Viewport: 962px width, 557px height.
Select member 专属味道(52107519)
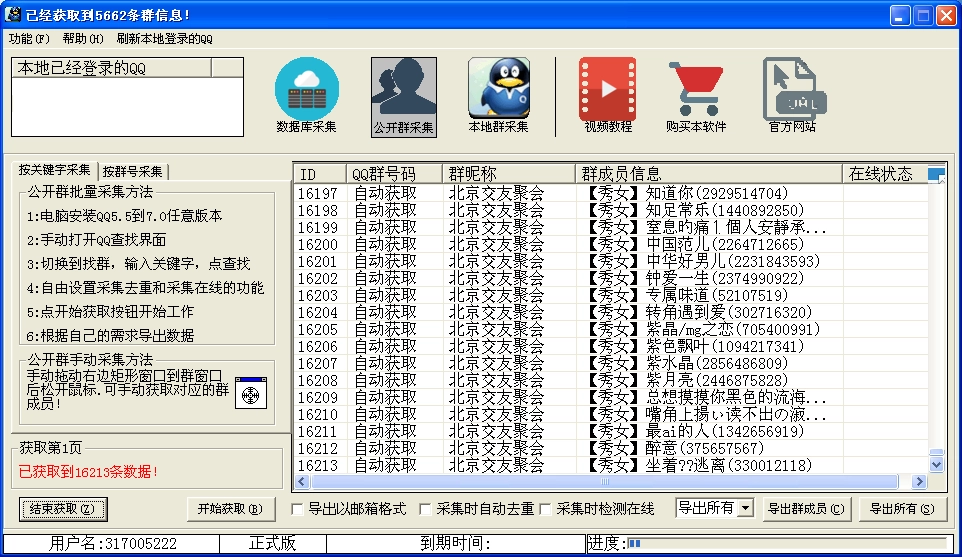(716, 296)
